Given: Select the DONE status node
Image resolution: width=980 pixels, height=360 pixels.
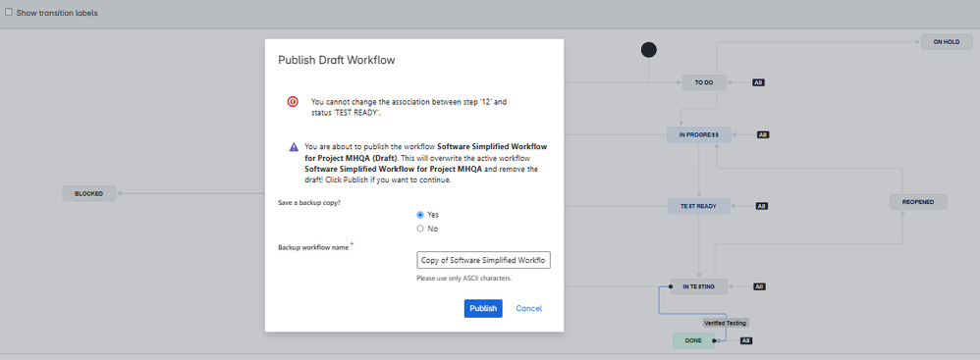Looking at the screenshot, I should [x=693, y=340].
